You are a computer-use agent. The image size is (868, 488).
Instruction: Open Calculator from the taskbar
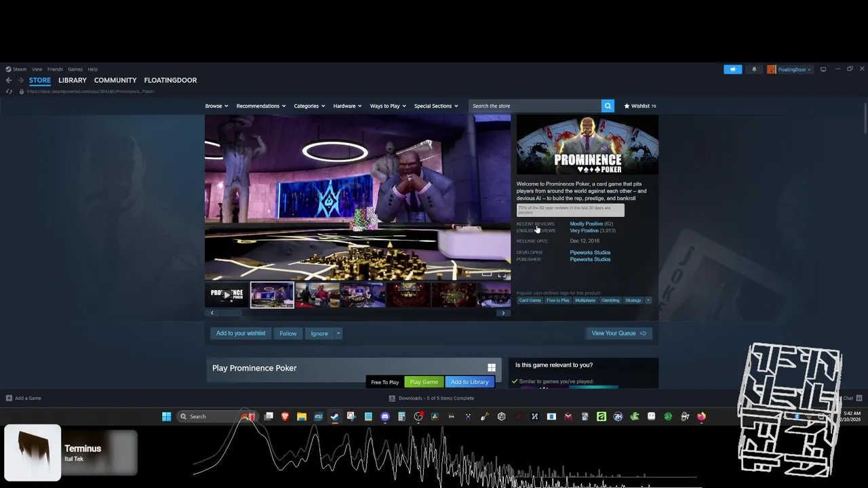pos(401,416)
